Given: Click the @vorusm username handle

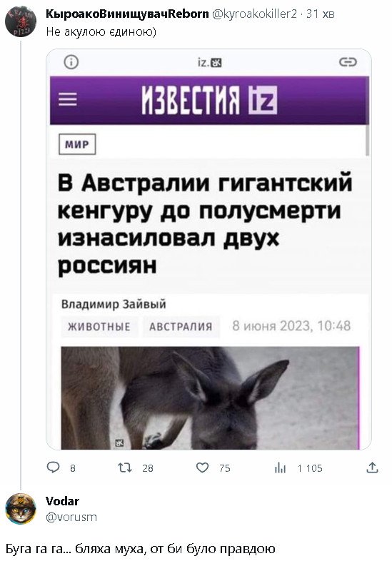Looking at the screenshot, I should (x=71, y=517).
